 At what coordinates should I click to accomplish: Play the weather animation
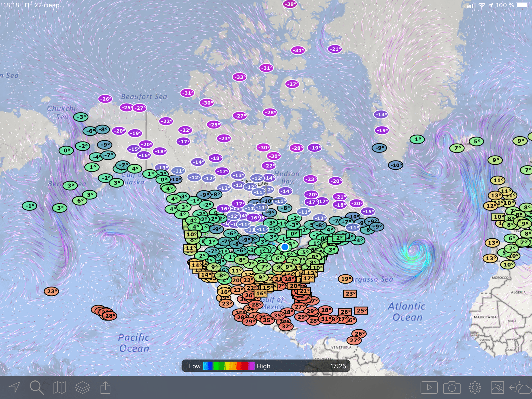(429, 388)
